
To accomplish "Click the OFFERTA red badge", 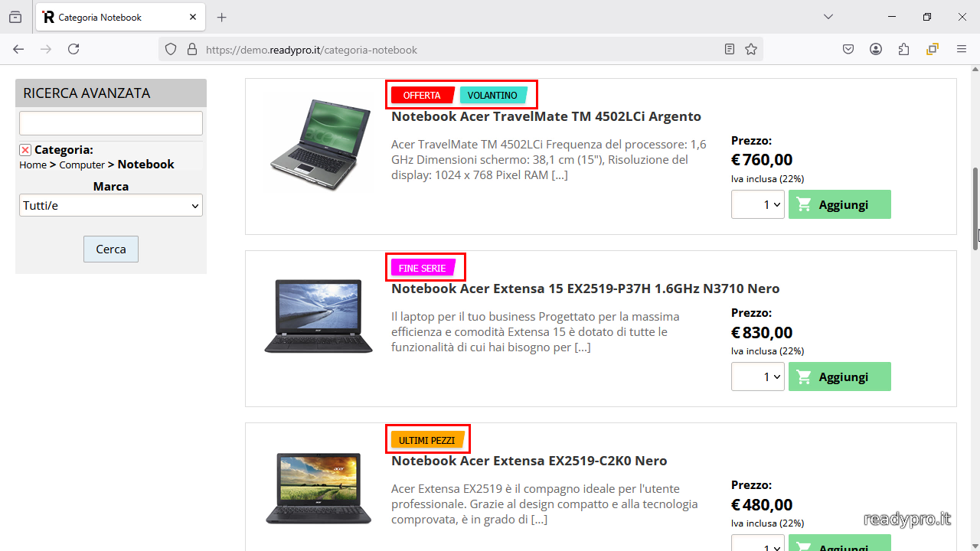I will [423, 95].
